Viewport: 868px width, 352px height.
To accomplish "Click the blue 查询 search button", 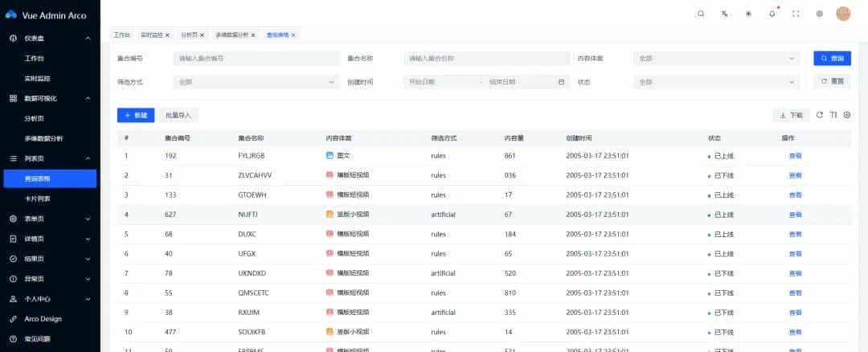I will pos(832,58).
